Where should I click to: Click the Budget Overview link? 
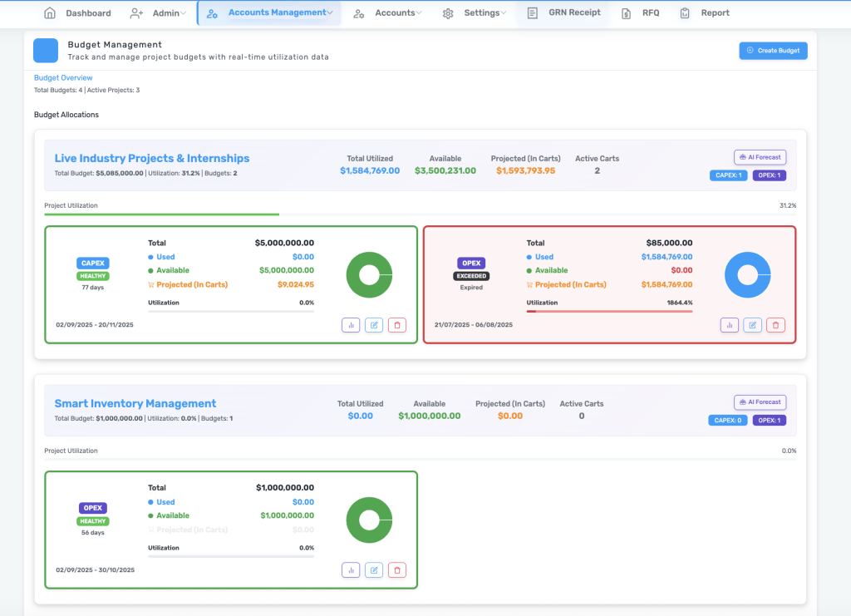(x=63, y=78)
